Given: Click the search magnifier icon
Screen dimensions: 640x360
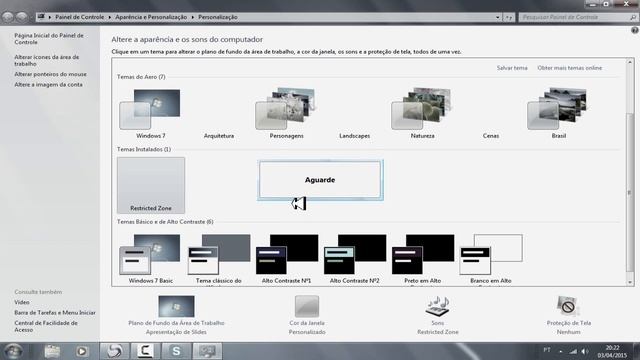Looking at the screenshot, I should 633,17.
